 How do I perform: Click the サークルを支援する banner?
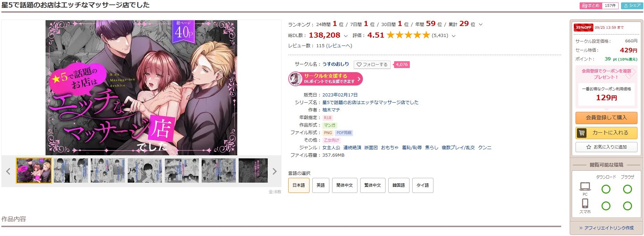325,79
